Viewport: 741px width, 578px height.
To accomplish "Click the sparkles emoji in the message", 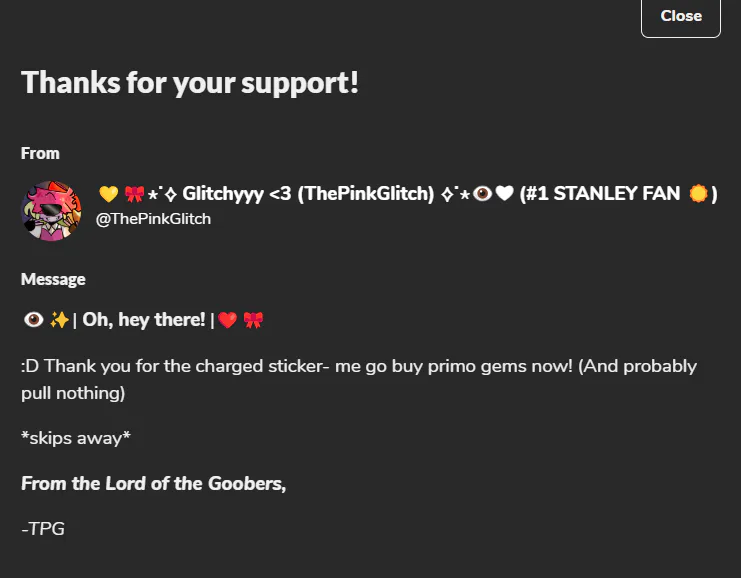I will [x=59, y=320].
